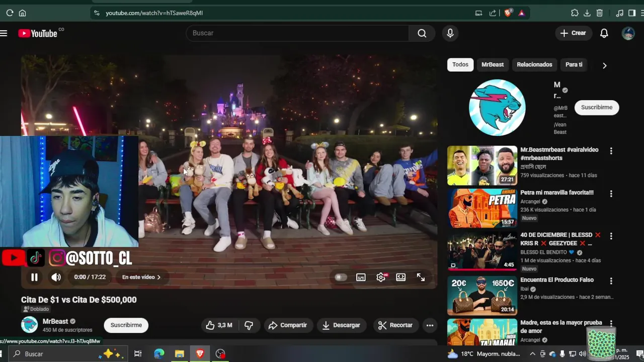Dislike the video with thumbs down
644x362 pixels.
point(249,325)
